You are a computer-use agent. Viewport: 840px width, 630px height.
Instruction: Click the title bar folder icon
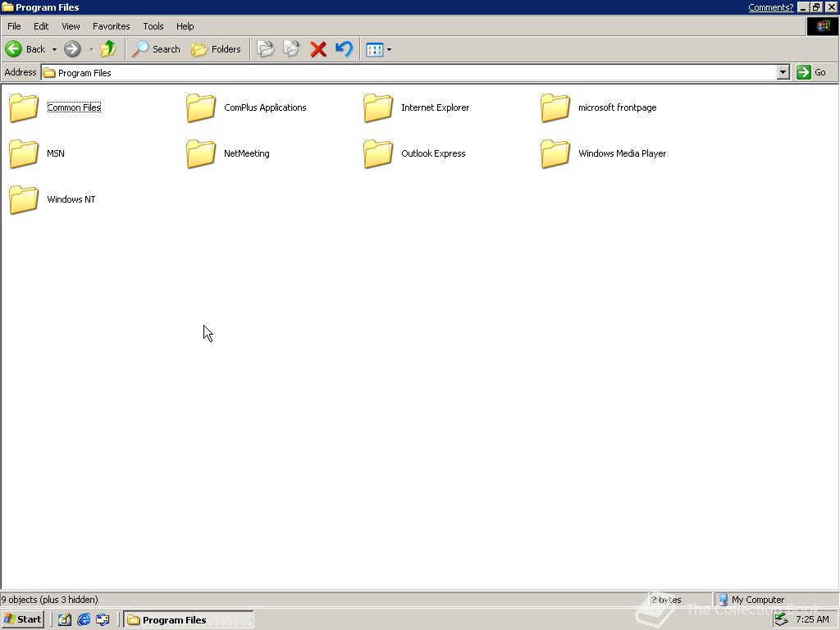coord(7,7)
